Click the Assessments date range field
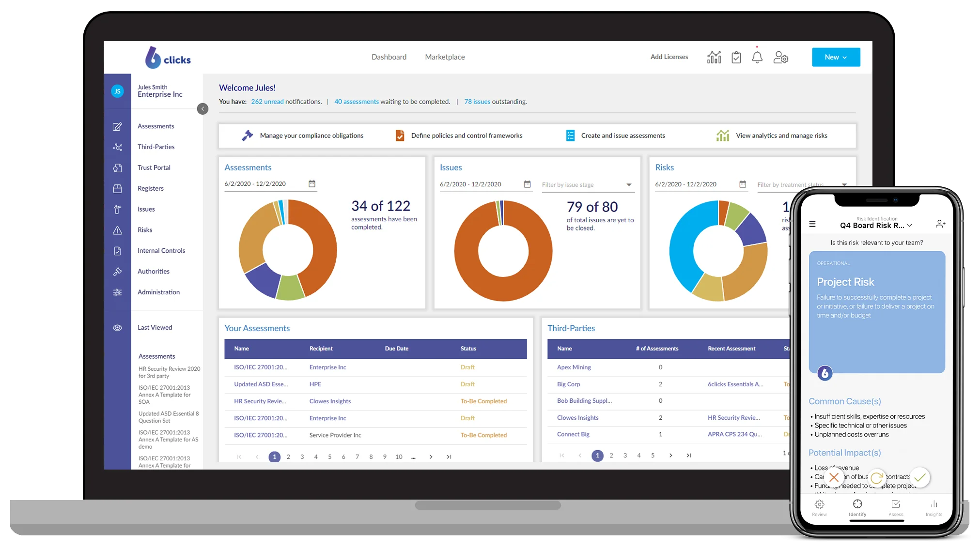This screenshot has width=980, height=547. pyautogui.click(x=270, y=184)
